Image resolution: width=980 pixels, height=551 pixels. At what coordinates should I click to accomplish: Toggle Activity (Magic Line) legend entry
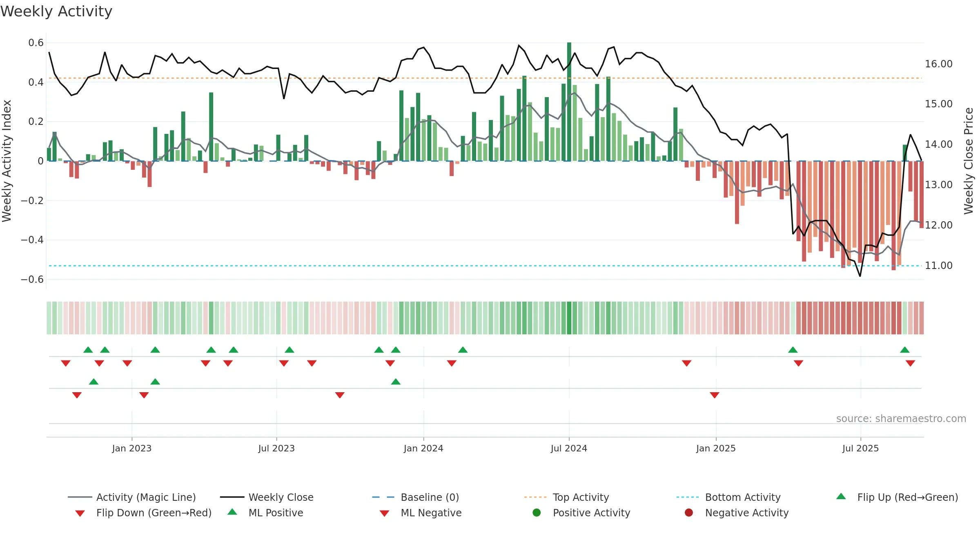click(132, 497)
